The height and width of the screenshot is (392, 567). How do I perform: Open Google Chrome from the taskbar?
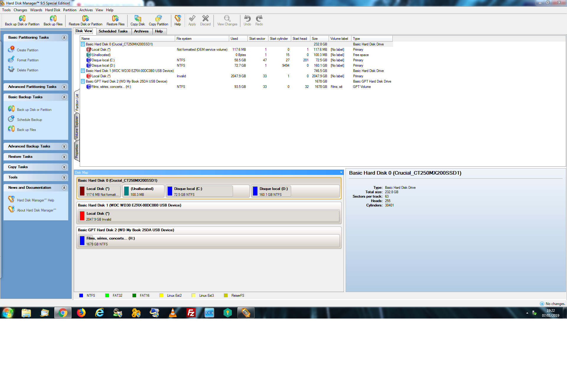[63, 313]
